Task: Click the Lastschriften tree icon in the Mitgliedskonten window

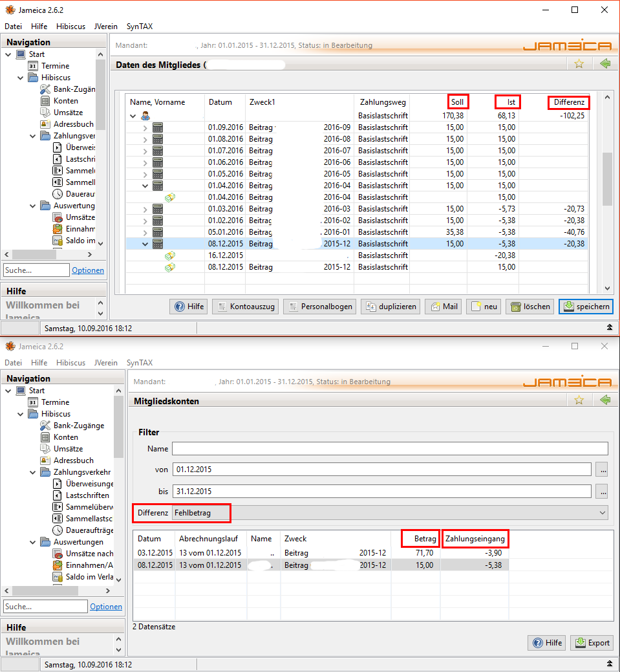Action: tap(58, 495)
